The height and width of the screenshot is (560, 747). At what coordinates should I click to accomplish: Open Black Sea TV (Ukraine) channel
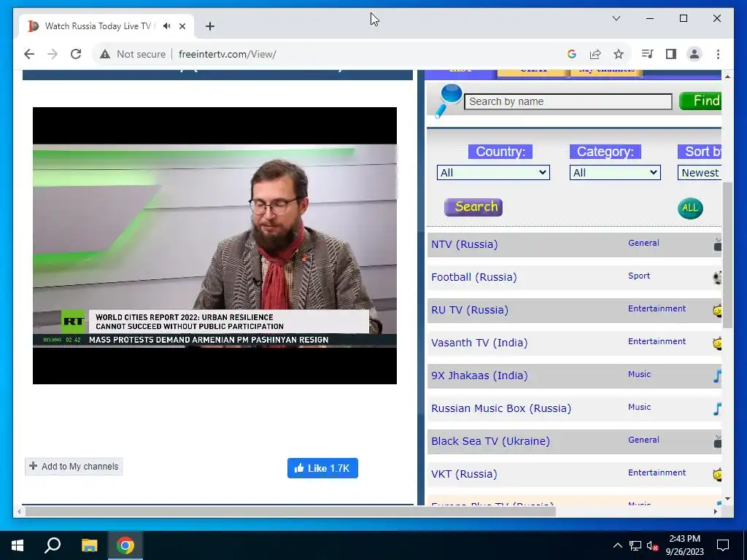(491, 441)
